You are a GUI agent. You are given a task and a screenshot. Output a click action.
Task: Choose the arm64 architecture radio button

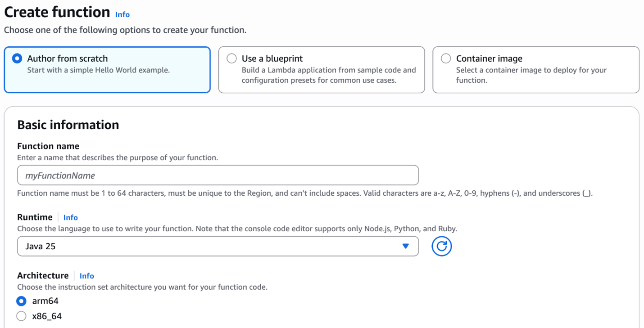pyautogui.click(x=21, y=301)
